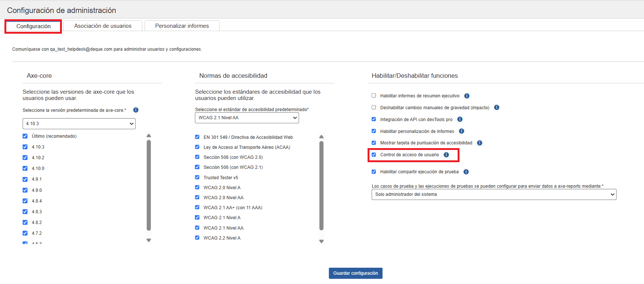644x284 pixels.
Task: Uncheck the axe-core 4.9.1 version checkbox
Action: 25,179
